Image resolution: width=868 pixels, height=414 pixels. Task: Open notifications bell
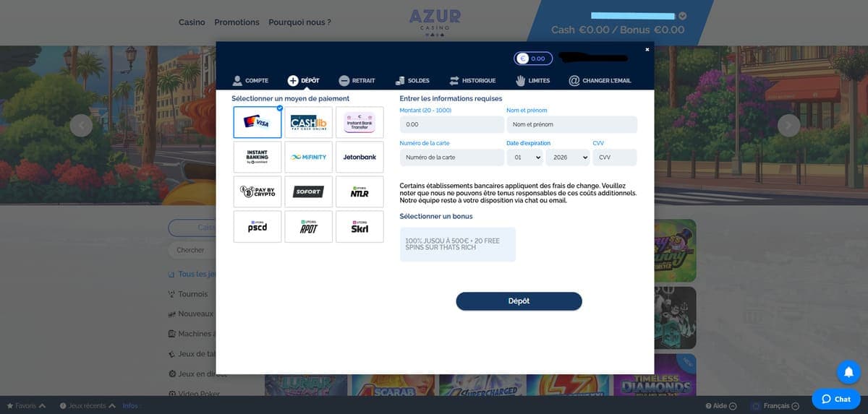pyautogui.click(x=848, y=371)
